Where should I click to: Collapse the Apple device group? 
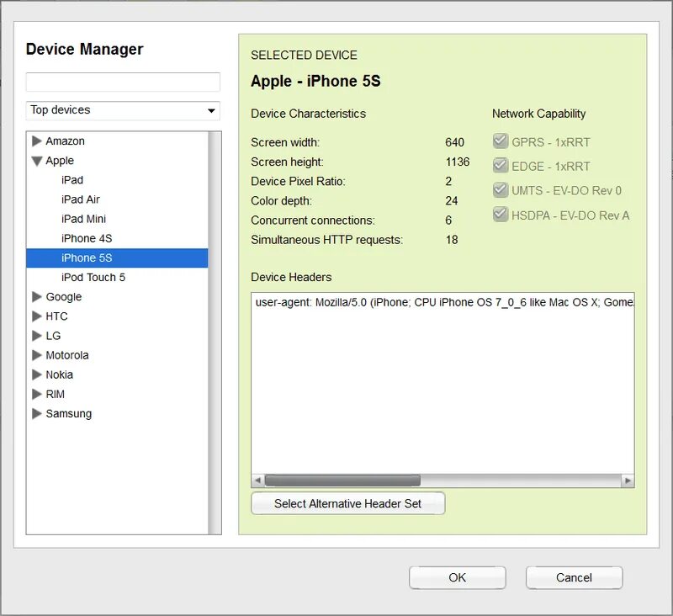(x=37, y=161)
